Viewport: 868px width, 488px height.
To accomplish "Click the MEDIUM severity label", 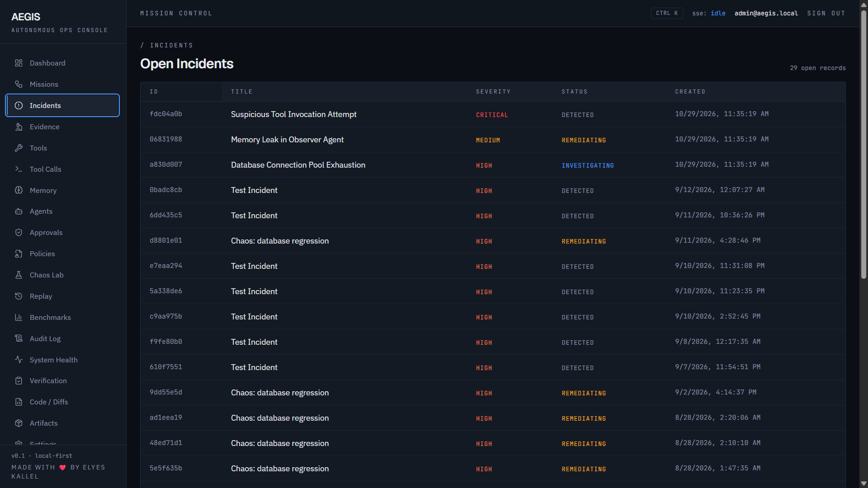I will (x=488, y=140).
